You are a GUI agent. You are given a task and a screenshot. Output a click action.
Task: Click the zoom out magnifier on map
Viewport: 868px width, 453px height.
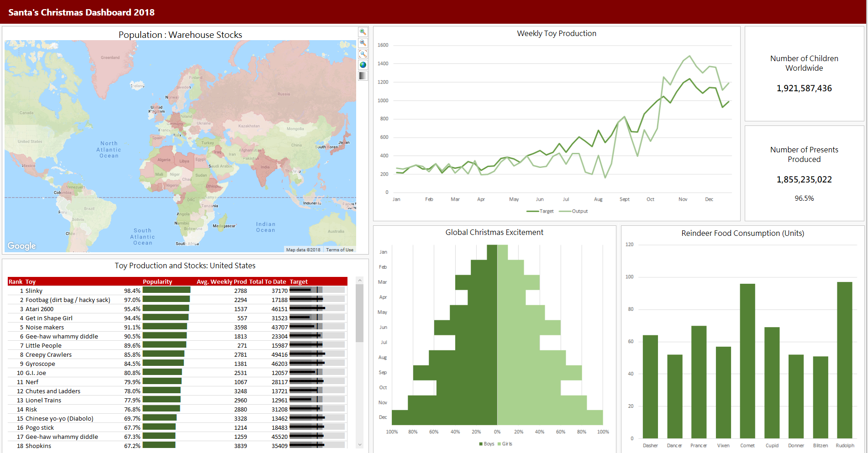coord(363,43)
